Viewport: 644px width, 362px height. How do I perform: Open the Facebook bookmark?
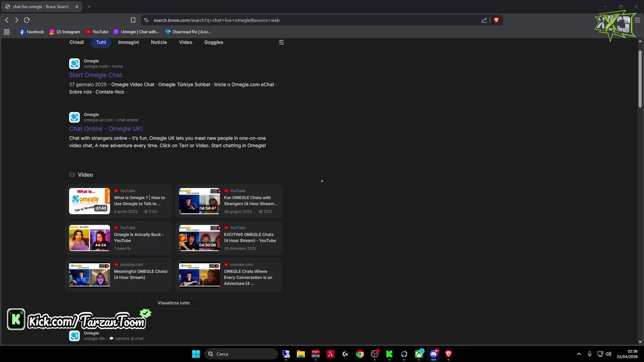click(x=32, y=32)
